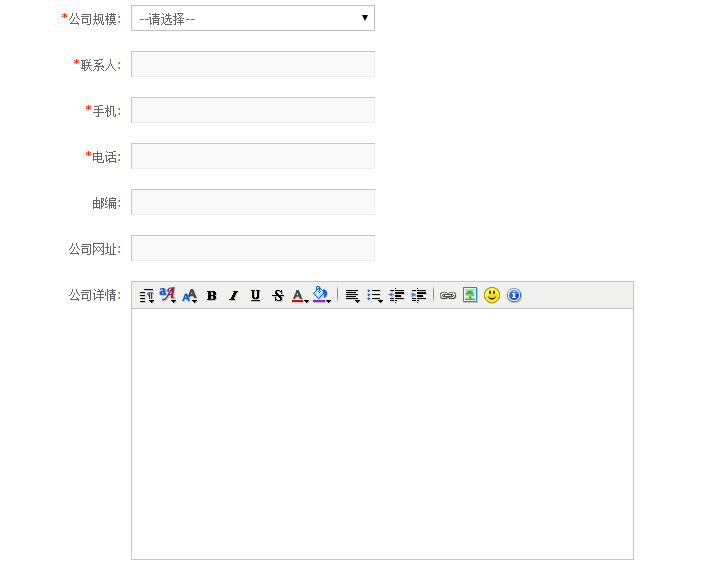Toggle underline formatting
Image resolution: width=717 pixels, height=563 pixels.
coord(256,295)
